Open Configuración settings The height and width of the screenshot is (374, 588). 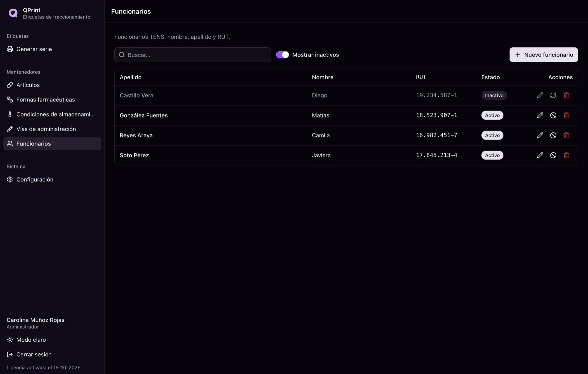(52, 179)
